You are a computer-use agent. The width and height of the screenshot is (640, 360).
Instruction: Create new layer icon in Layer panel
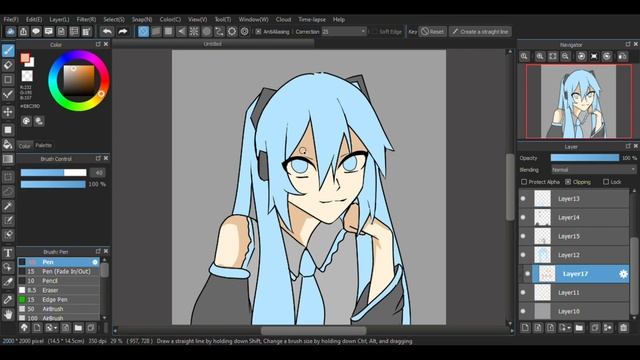tap(525, 327)
